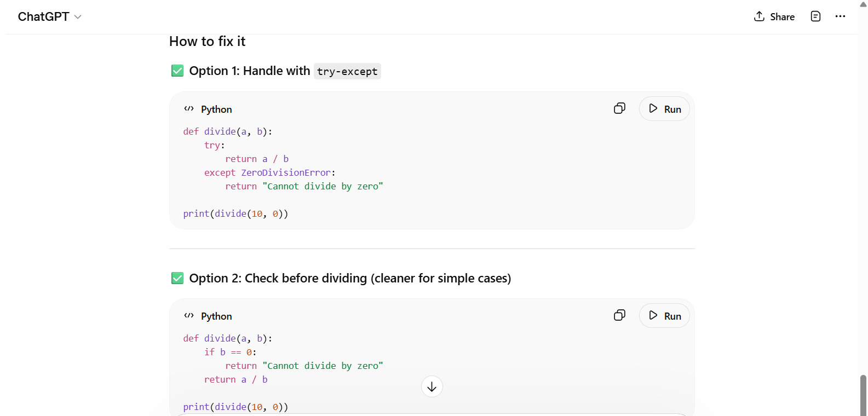868x416 pixels.
Task: Click the Share button
Action: tap(774, 16)
